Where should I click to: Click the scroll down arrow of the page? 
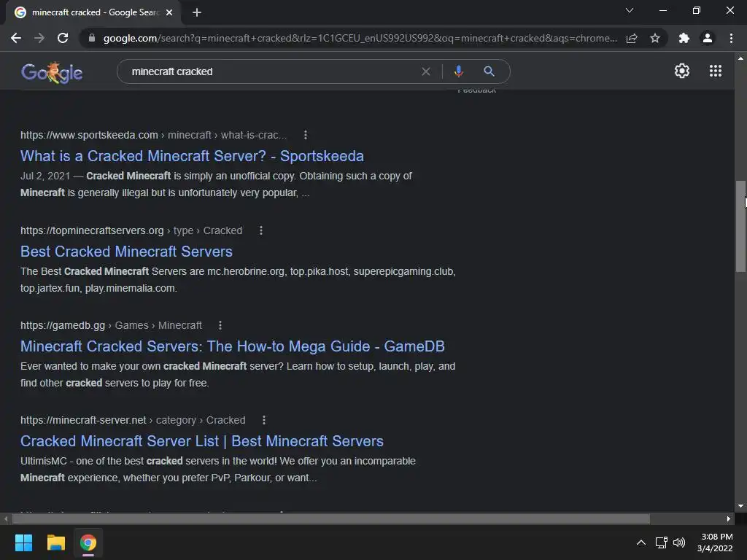pos(740,506)
